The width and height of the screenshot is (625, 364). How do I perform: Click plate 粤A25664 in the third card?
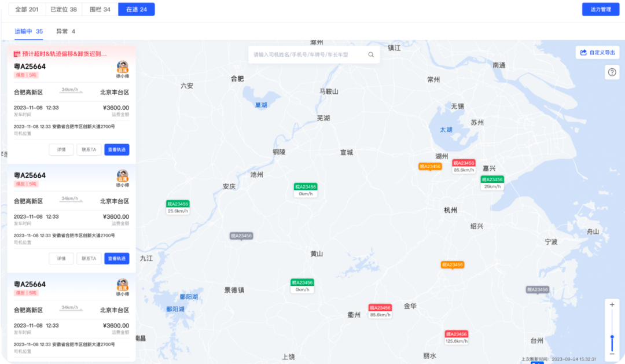30,284
